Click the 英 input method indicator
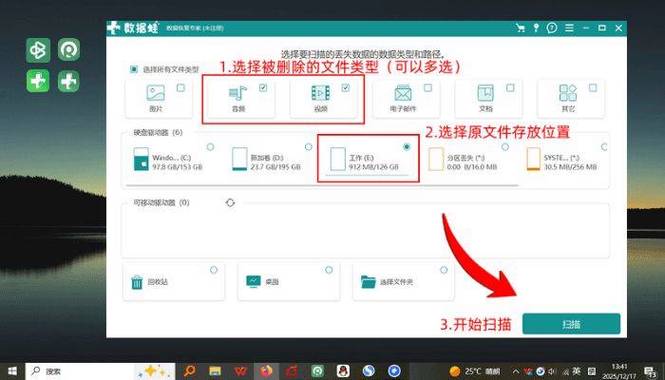The width and height of the screenshot is (665, 380). (577, 372)
